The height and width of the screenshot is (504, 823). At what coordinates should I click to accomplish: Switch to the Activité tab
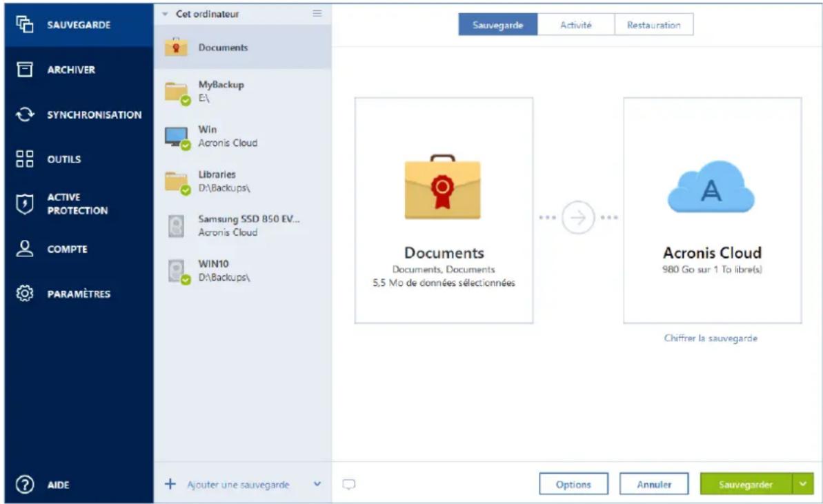[576, 25]
